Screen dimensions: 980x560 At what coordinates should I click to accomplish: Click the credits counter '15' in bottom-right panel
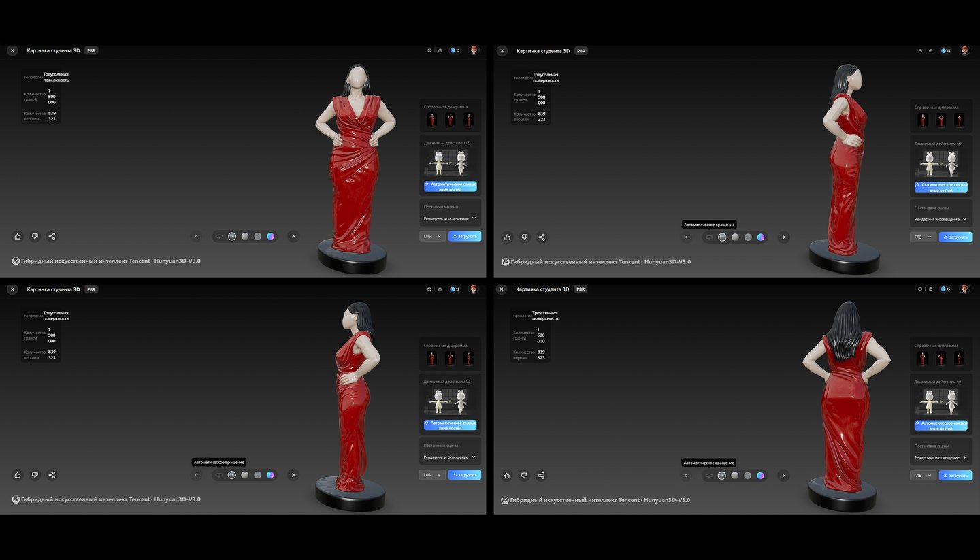point(945,289)
